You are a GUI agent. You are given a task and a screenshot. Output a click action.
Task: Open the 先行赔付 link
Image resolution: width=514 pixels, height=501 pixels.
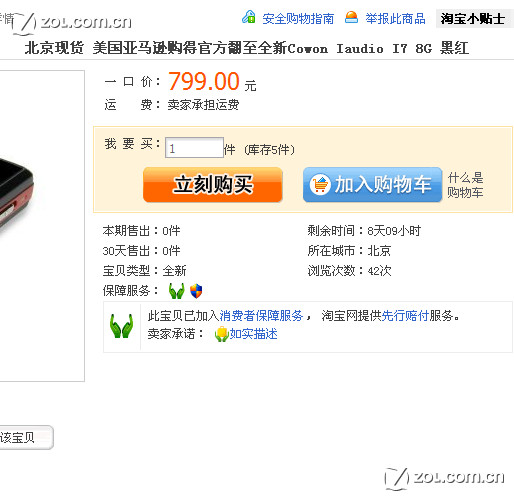(x=405, y=315)
